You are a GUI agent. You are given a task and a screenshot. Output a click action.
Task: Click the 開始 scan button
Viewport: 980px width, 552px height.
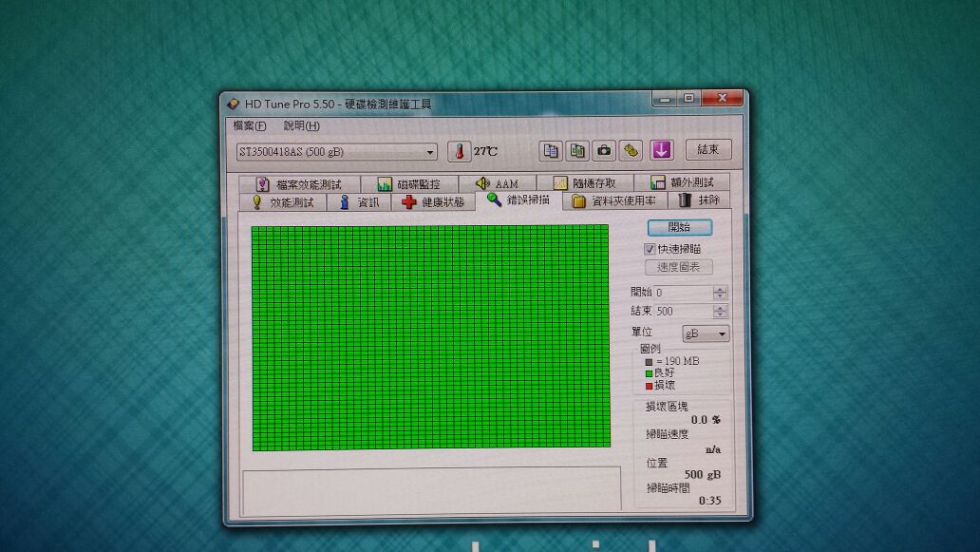(x=679, y=227)
